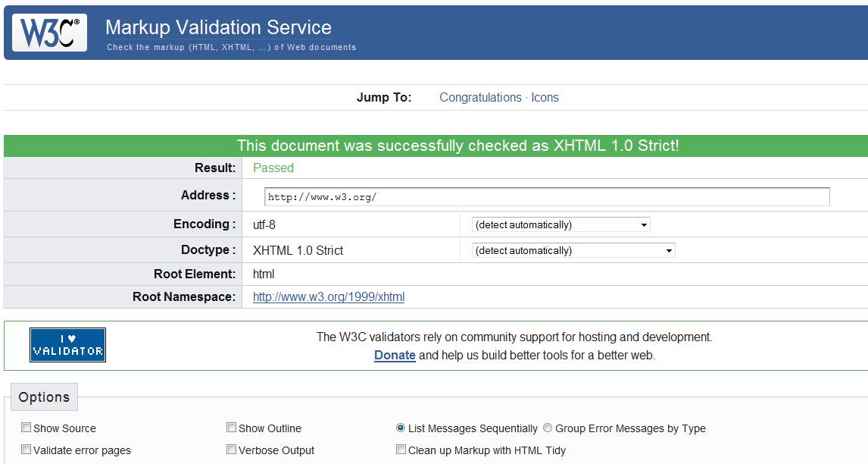
Task: Click the successfully checked green banner text
Action: click(457, 146)
